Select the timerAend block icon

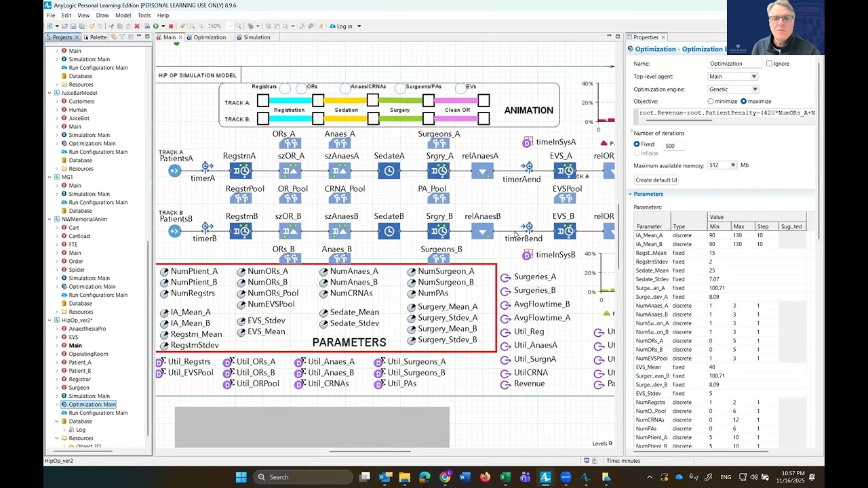pyautogui.click(x=527, y=167)
